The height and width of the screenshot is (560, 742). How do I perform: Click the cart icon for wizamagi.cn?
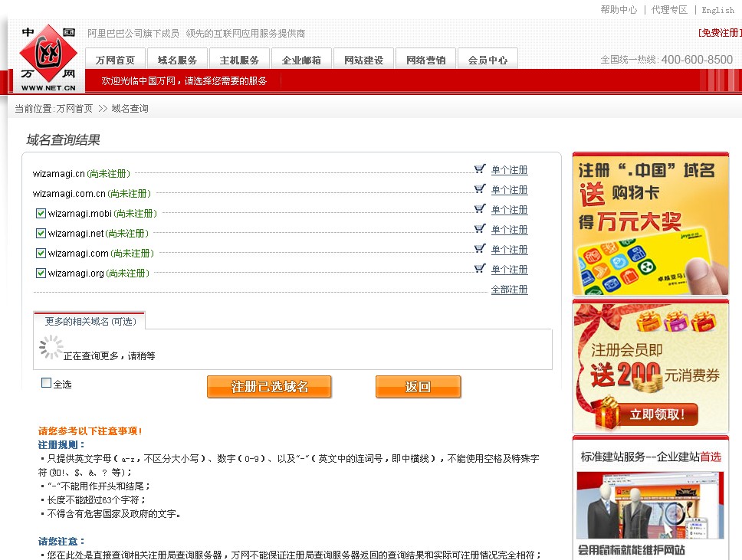tap(480, 169)
